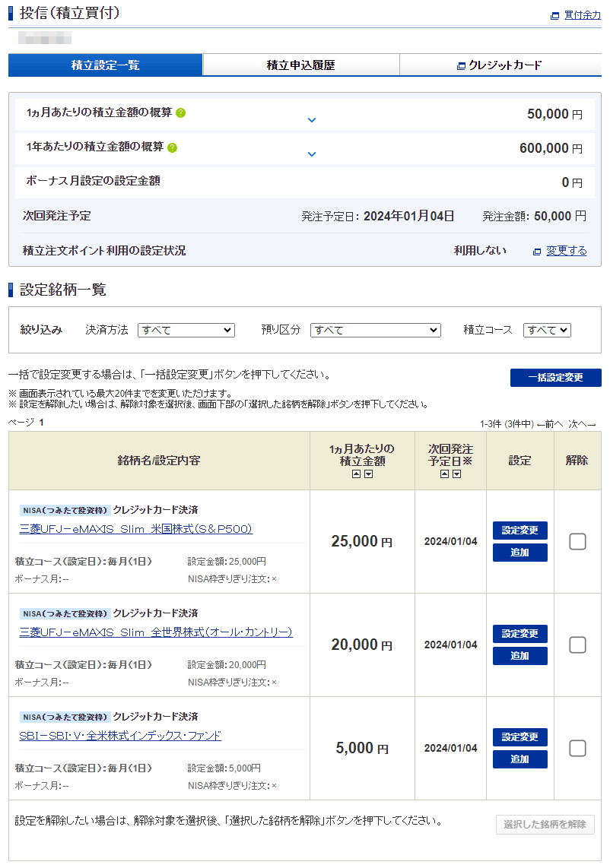Click 変更する for point usage setting

tap(566, 251)
